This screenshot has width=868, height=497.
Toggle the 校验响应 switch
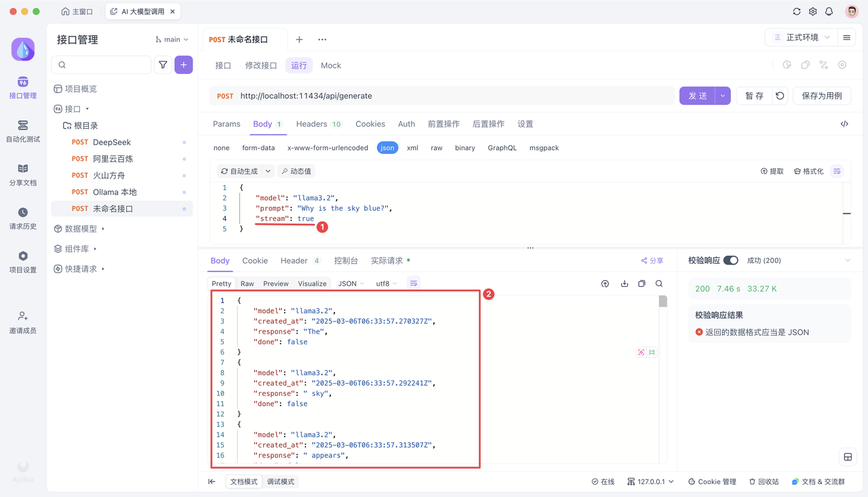coord(730,260)
